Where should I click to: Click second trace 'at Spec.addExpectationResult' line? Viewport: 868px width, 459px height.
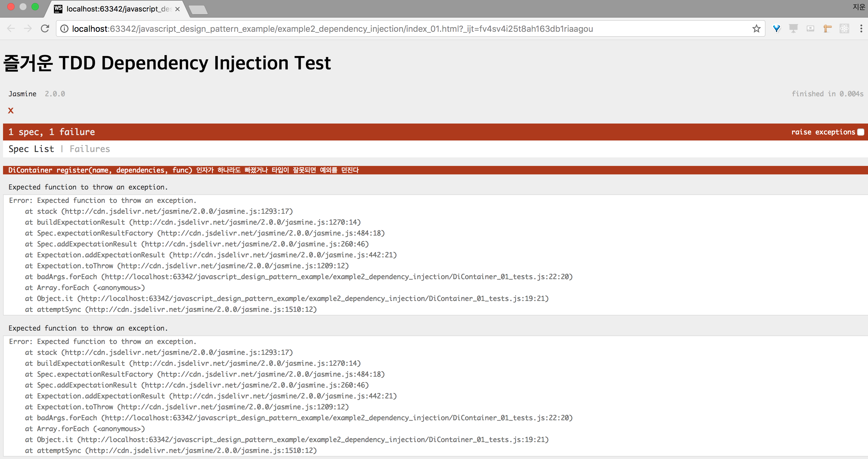pos(197,385)
